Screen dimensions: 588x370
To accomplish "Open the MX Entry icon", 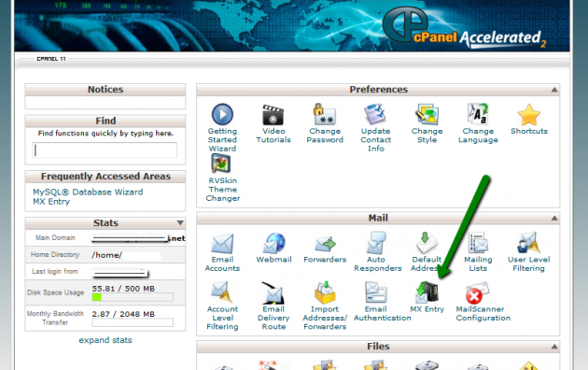I will 427,292.
